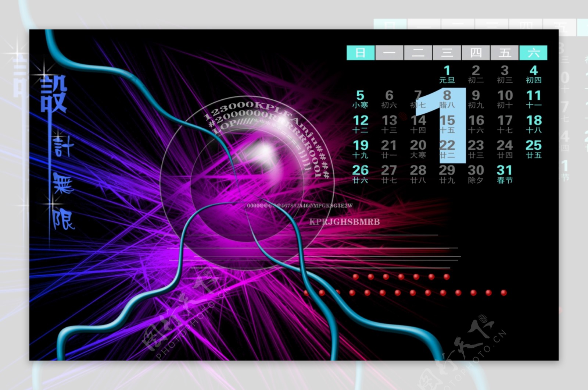Select date 1 labeled 元旦
Image resolution: width=588 pixels, height=390 pixels.
447,74
